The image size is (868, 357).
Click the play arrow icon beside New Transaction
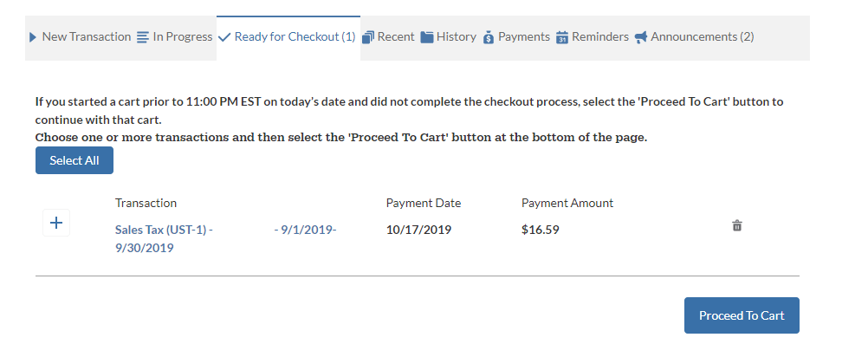click(x=33, y=37)
